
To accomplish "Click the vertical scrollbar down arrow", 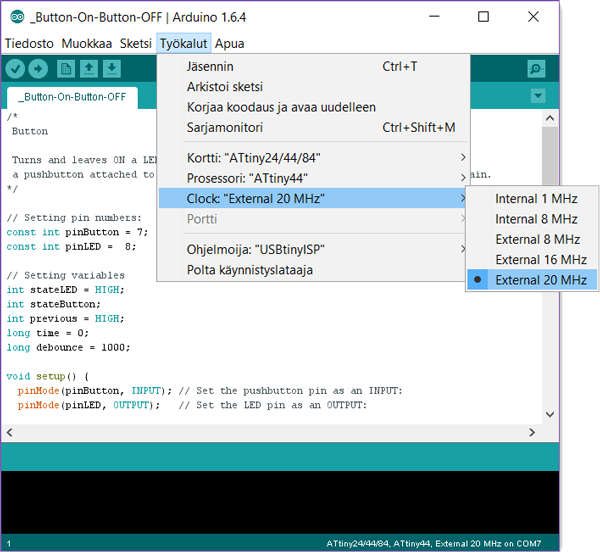I will pyautogui.click(x=550, y=414).
